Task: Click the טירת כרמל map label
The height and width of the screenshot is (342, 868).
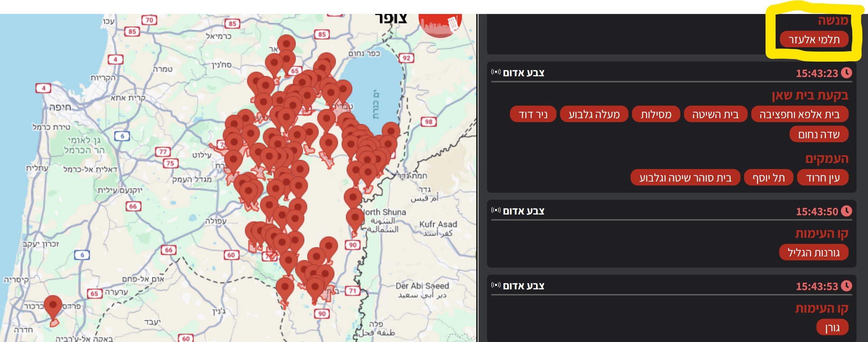Action: (x=51, y=127)
